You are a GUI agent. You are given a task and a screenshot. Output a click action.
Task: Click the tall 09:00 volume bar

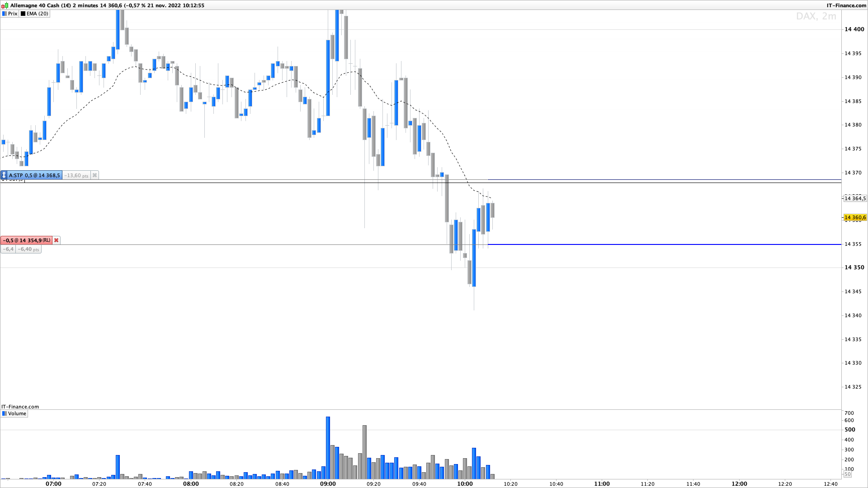(x=328, y=447)
